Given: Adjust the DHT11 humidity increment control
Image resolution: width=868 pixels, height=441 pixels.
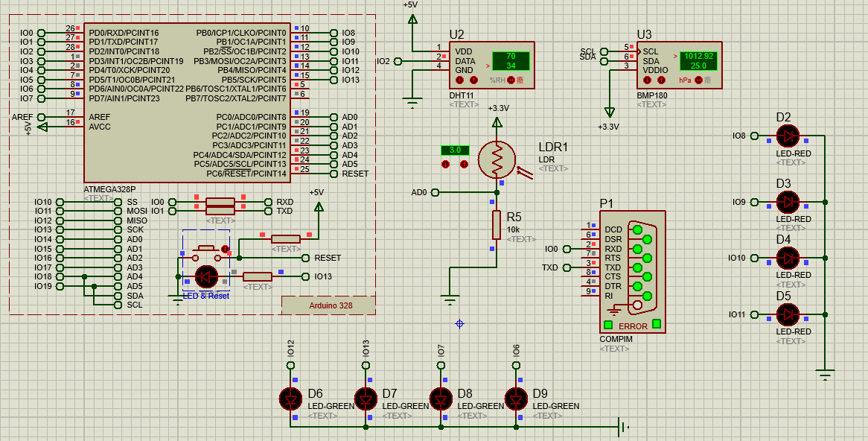Looking at the screenshot, I should tap(473, 80).
